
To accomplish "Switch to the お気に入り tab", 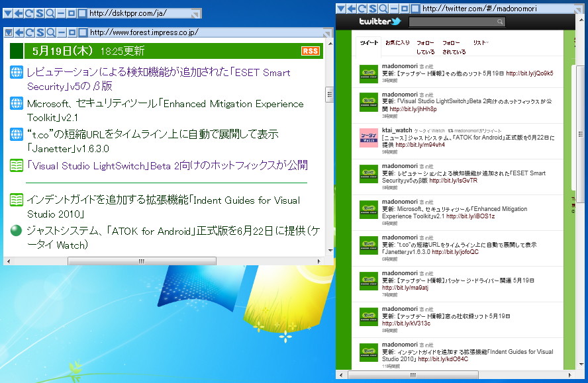I will (398, 42).
